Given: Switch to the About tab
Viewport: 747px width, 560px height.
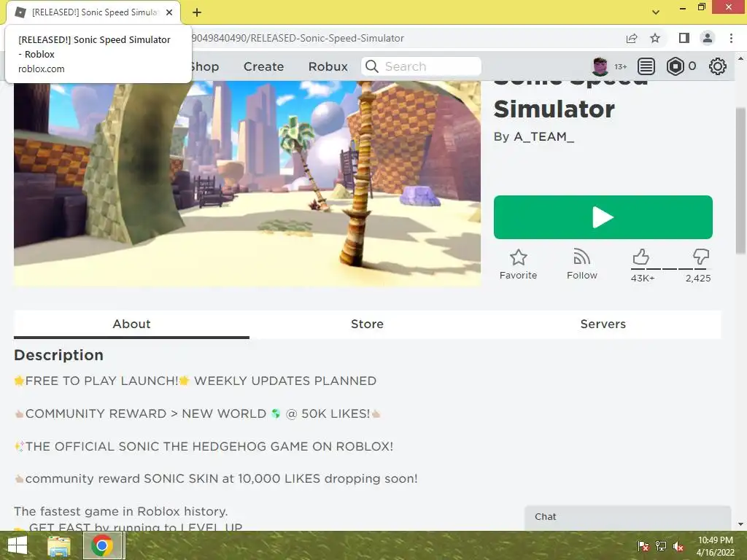Looking at the screenshot, I should click(x=131, y=324).
